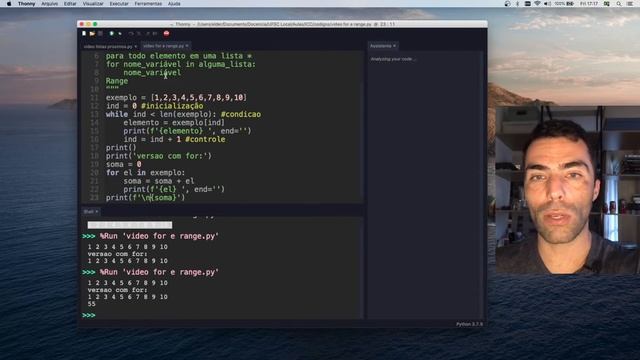
Task: Open the Executar menu
Action: [x=119, y=4]
